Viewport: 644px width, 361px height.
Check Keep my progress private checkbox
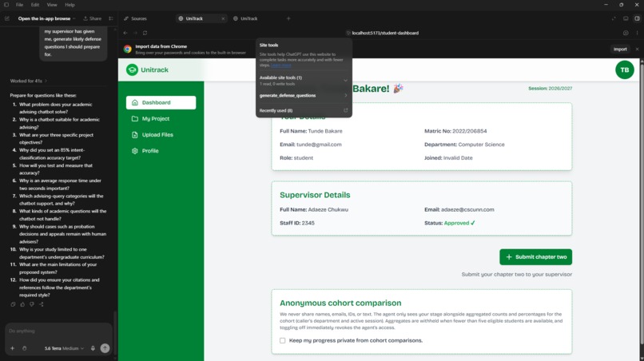click(x=283, y=340)
